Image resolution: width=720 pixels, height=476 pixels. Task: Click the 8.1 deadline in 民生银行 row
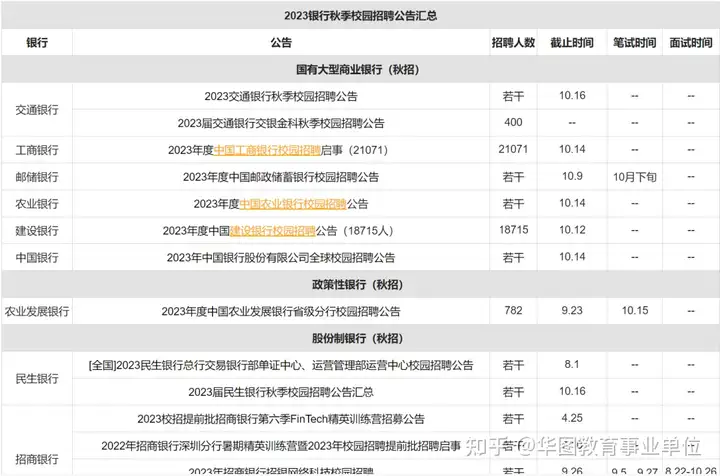(572, 364)
